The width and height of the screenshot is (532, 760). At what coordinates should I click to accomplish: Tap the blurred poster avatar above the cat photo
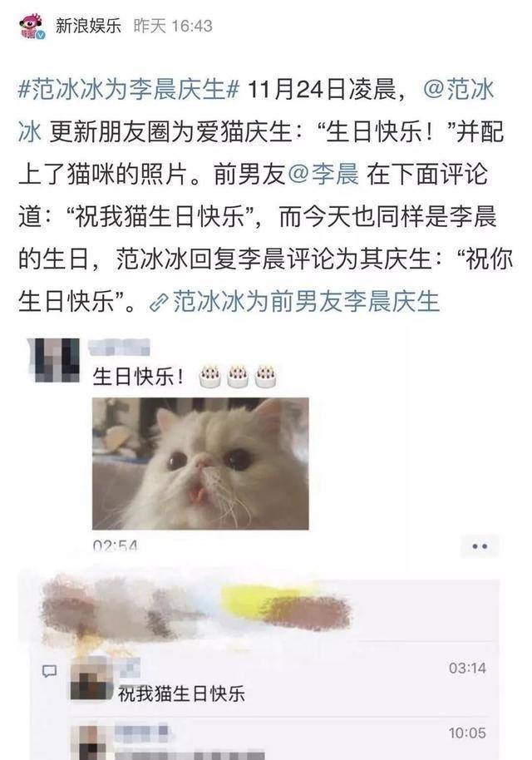54,360
